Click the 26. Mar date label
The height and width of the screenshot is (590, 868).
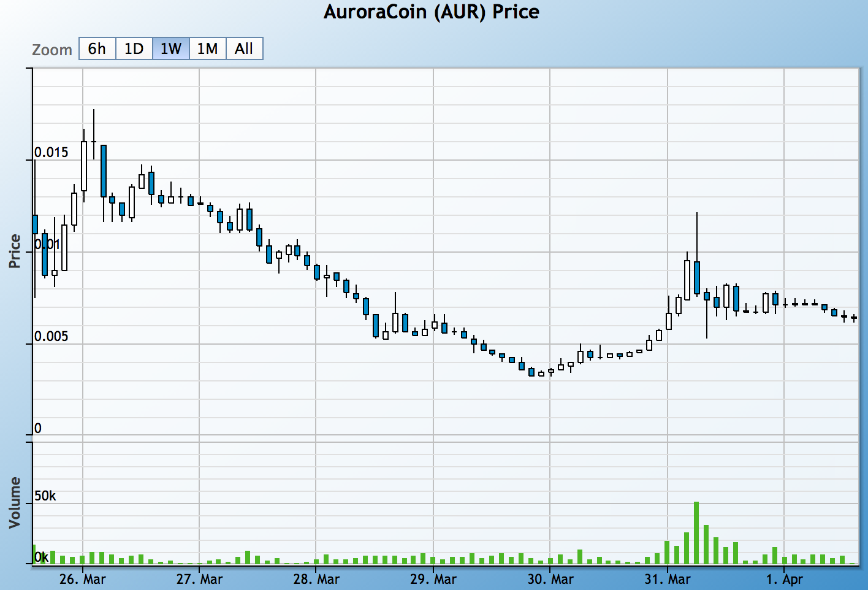(83, 579)
